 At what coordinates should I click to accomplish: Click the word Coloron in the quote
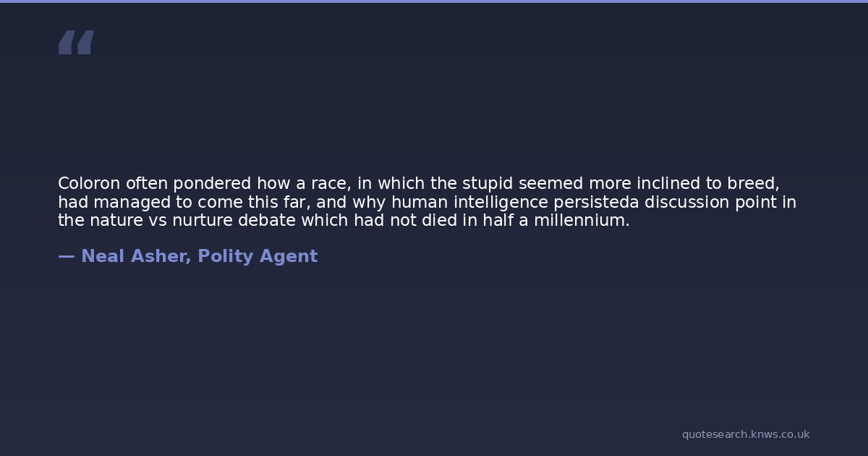pyautogui.click(x=89, y=184)
